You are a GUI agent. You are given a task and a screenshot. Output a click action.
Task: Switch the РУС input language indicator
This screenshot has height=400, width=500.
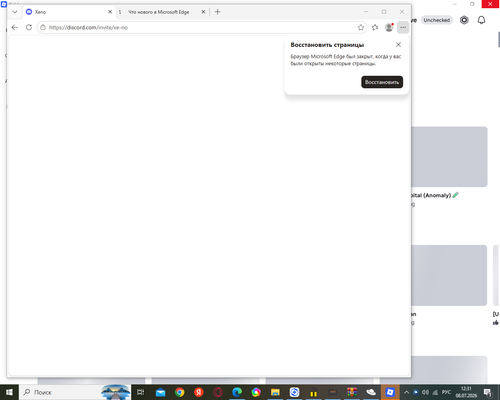[x=446, y=392]
